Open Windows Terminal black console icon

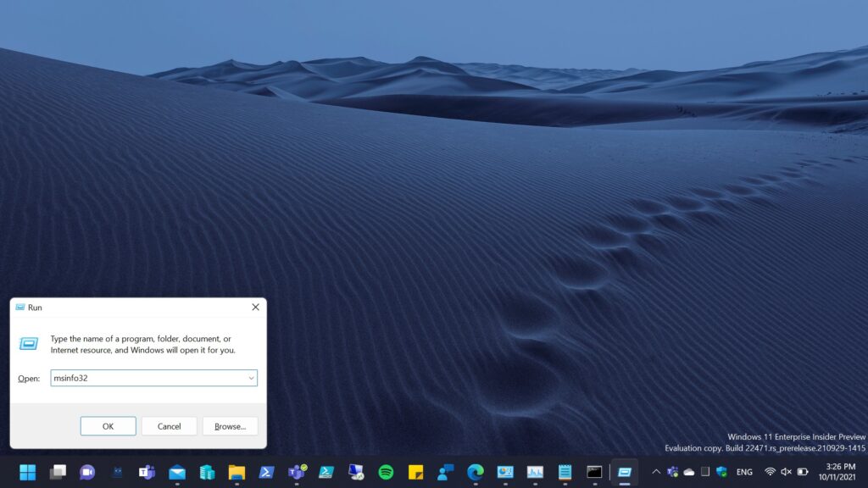(594, 472)
